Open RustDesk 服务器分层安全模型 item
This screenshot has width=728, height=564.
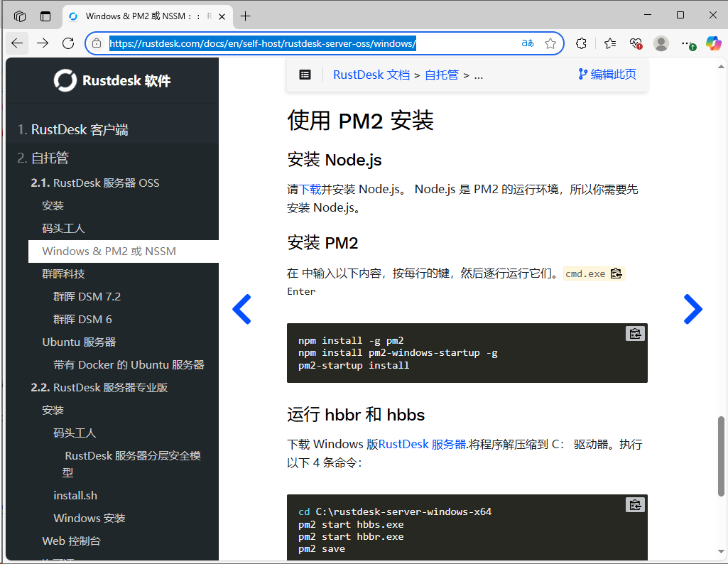coord(132,464)
